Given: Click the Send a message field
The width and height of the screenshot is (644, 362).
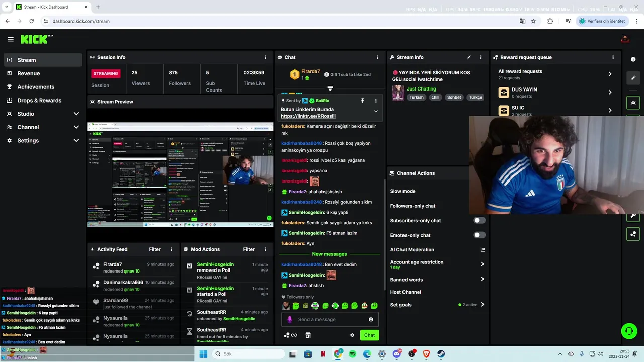Looking at the screenshot, I should [330, 319].
